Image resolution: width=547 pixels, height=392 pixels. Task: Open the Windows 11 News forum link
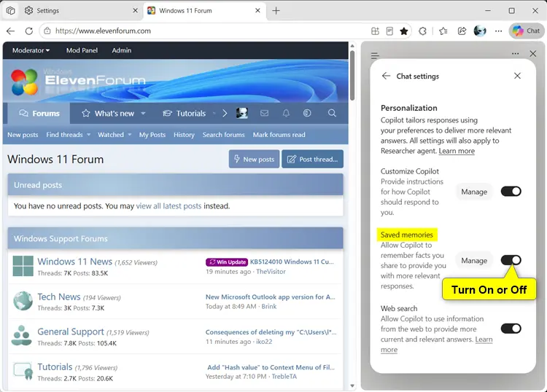(x=74, y=262)
